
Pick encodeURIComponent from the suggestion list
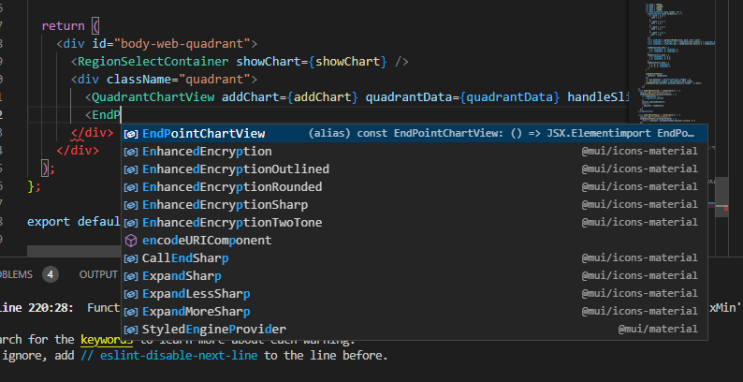[x=415, y=240]
